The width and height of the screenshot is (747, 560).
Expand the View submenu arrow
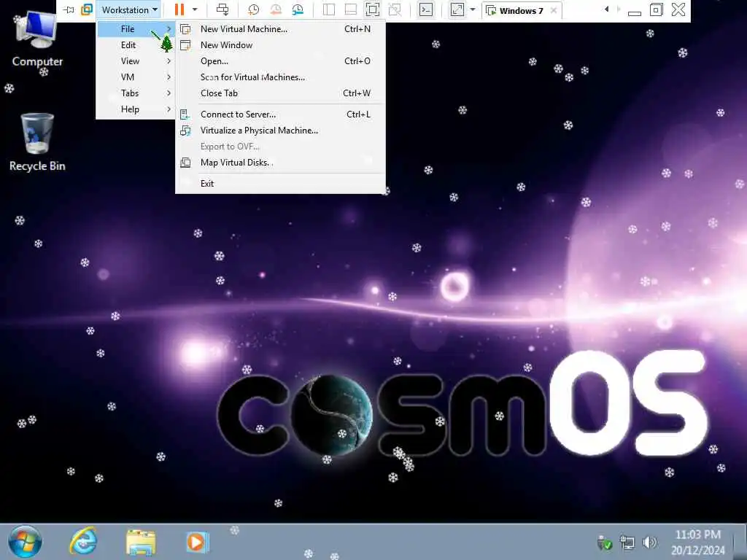[169, 61]
